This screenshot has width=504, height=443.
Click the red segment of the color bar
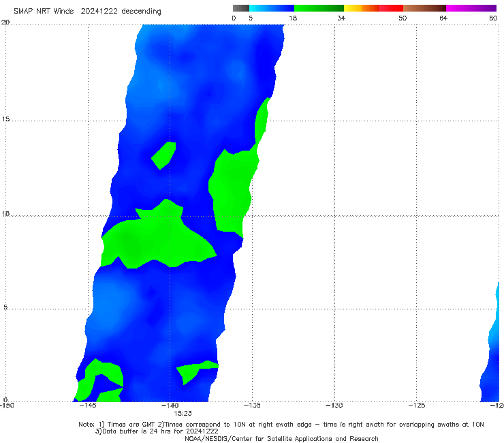pos(391,8)
